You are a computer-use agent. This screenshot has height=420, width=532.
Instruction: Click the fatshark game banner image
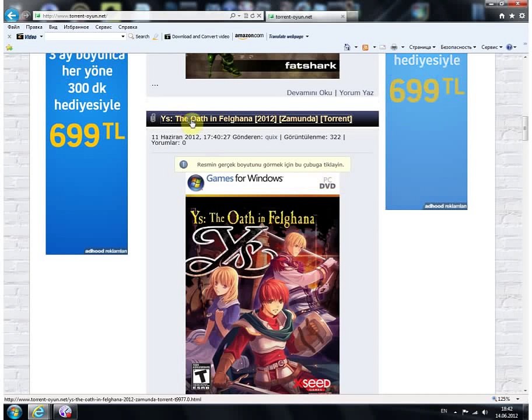(x=262, y=66)
